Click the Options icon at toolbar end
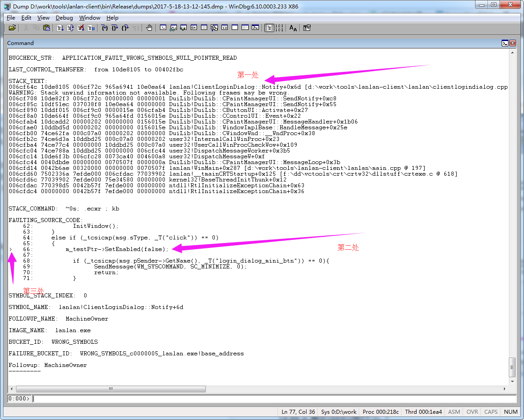 [307, 28]
